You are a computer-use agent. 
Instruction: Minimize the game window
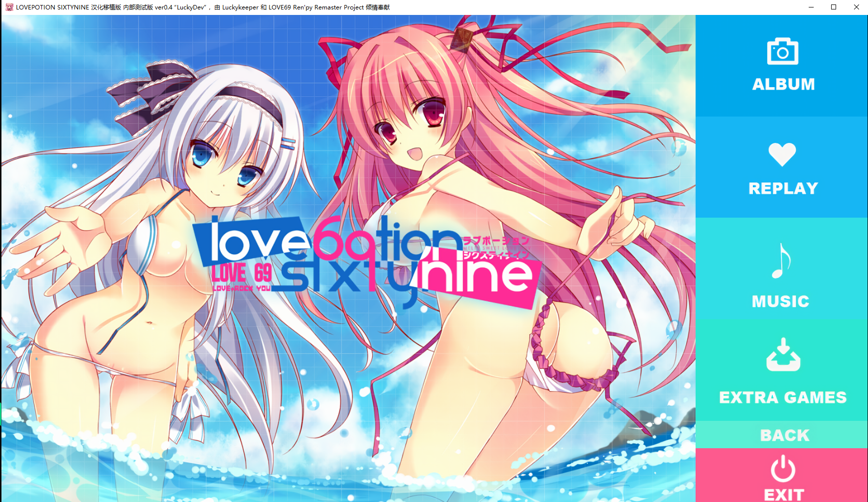pyautogui.click(x=811, y=7)
